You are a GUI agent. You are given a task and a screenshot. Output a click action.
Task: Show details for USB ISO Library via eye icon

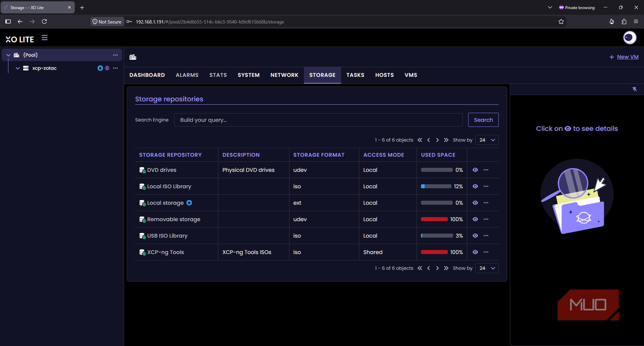pyautogui.click(x=475, y=235)
